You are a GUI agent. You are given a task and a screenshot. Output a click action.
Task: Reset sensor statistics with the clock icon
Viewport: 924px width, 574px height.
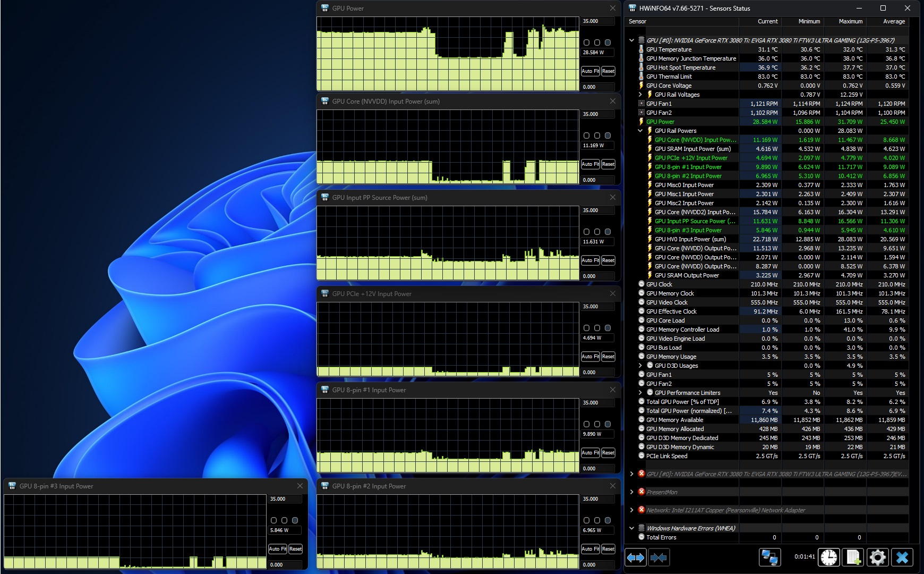[828, 557]
